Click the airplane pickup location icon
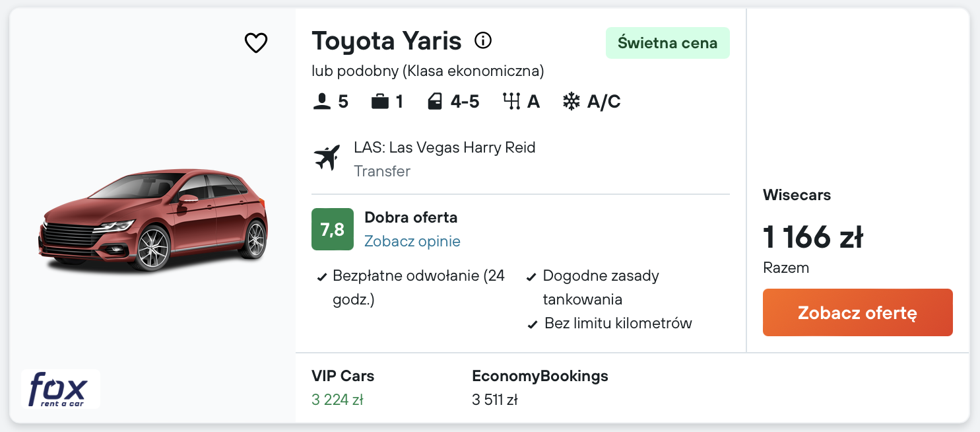The width and height of the screenshot is (980, 432). (x=326, y=158)
